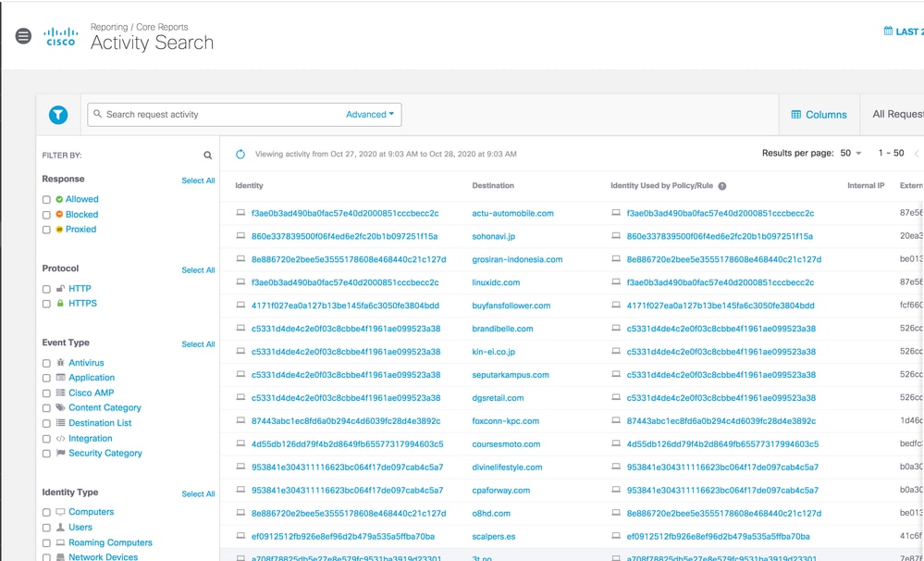Click the Destination List icon

60,423
